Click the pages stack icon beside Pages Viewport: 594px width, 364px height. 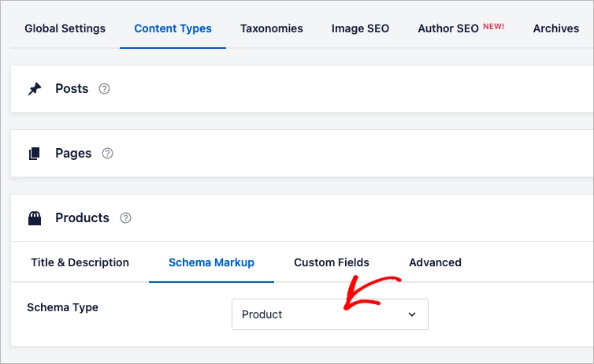tap(35, 154)
